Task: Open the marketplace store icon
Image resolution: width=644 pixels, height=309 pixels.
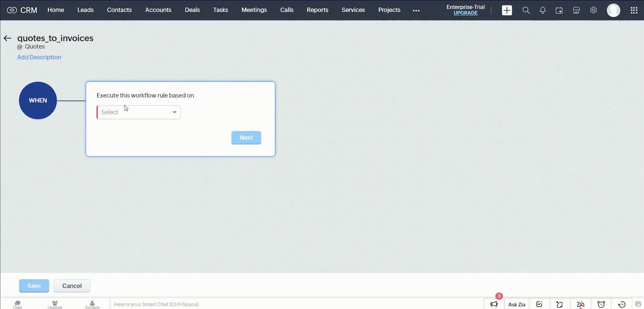Action: pyautogui.click(x=576, y=10)
